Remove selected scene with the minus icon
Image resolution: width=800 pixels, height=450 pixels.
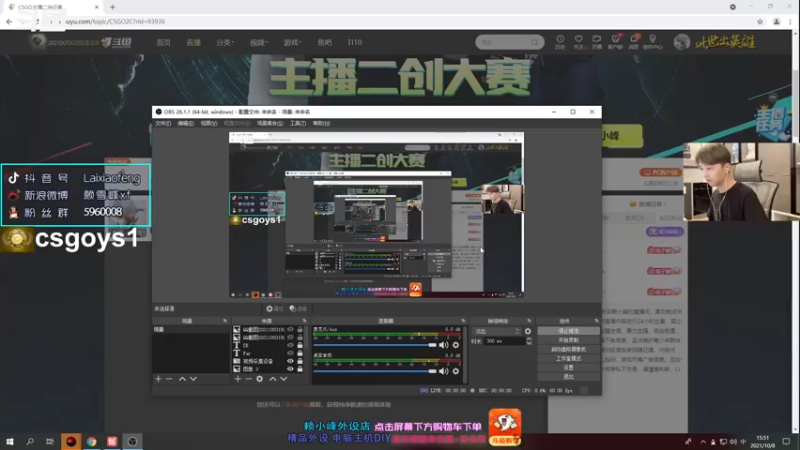tap(169, 379)
